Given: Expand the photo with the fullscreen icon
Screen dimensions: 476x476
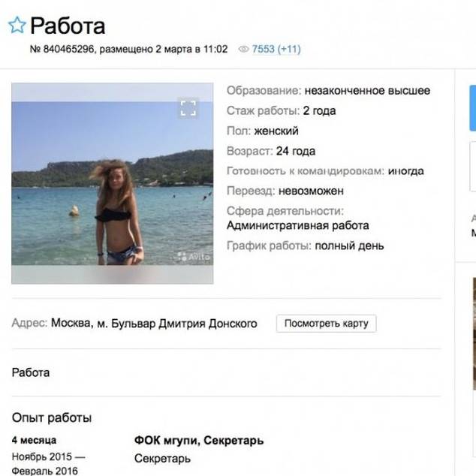Looking at the screenshot, I should (188, 108).
